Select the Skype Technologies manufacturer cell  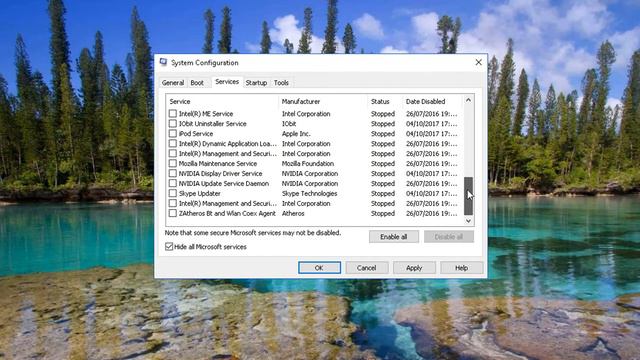309,193
